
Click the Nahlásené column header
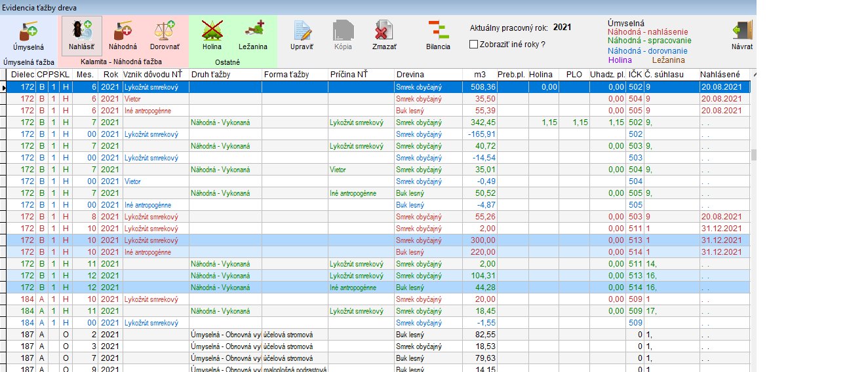[x=719, y=74]
